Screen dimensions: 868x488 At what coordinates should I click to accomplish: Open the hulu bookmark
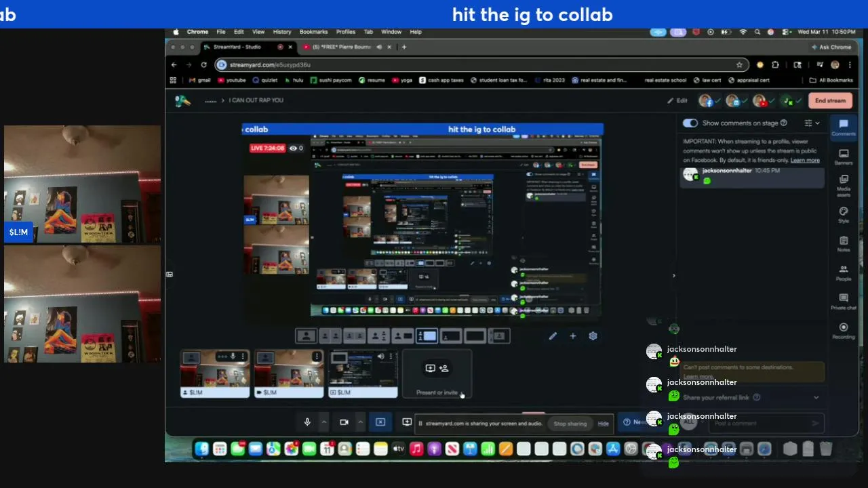[x=294, y=80]
